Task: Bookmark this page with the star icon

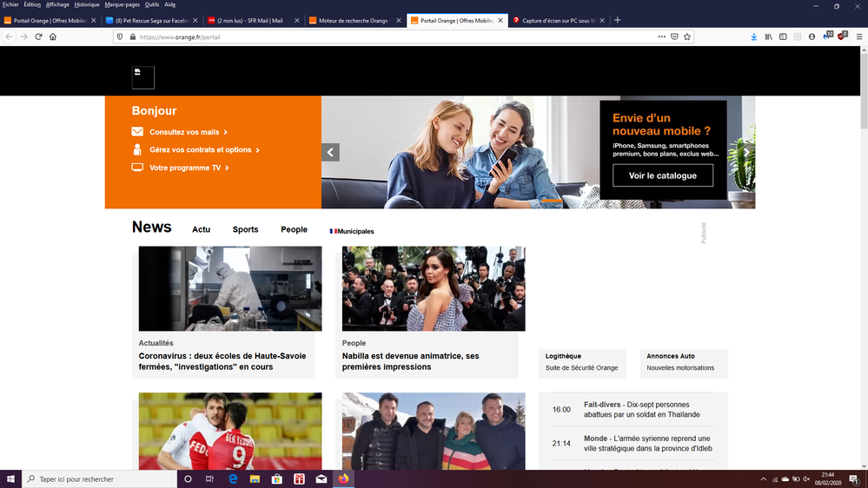Action: [687, 36]
